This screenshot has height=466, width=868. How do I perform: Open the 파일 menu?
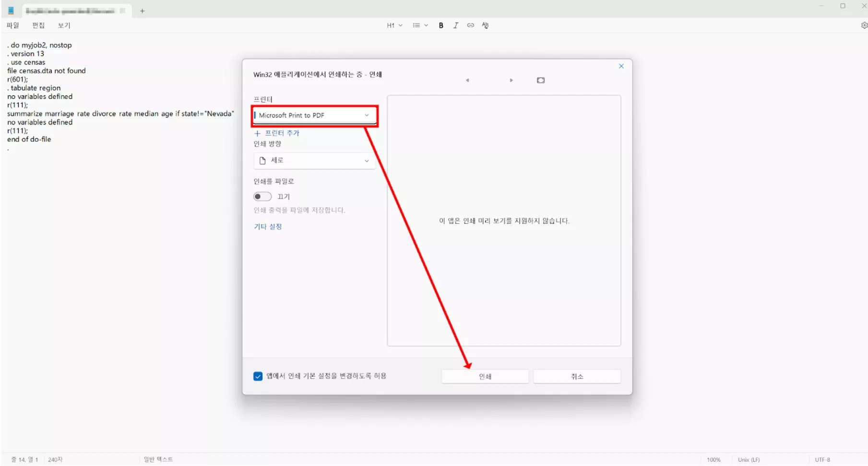pos(12,25)
